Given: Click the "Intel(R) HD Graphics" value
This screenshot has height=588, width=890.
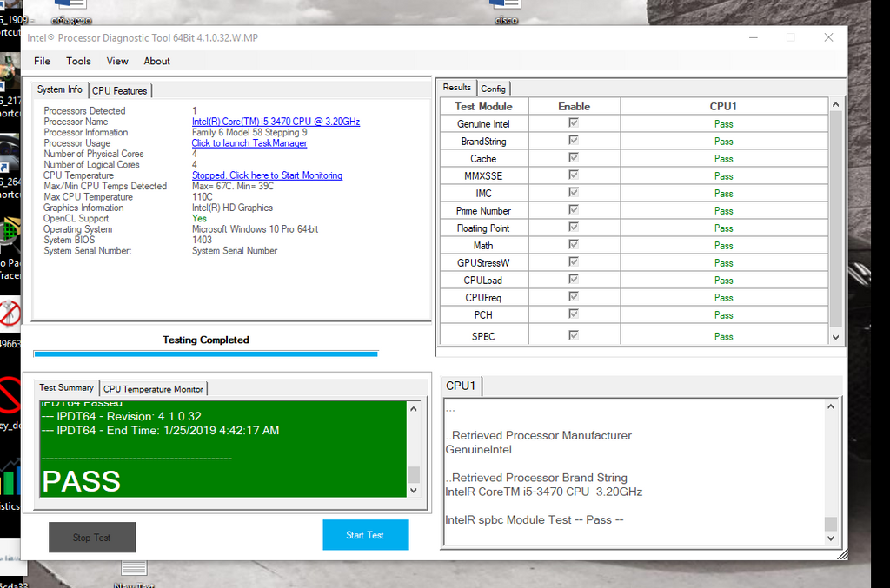Looking at the screenshot, I should (232, 208).
